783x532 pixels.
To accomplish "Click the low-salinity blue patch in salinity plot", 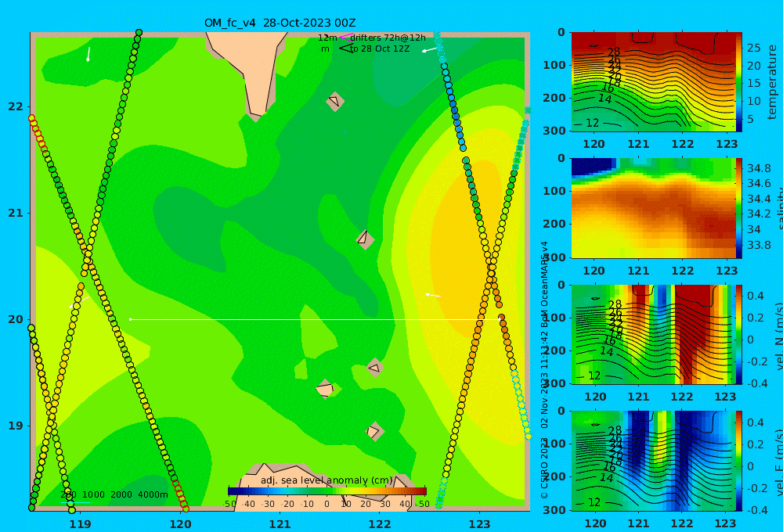I will click(593, 166).
